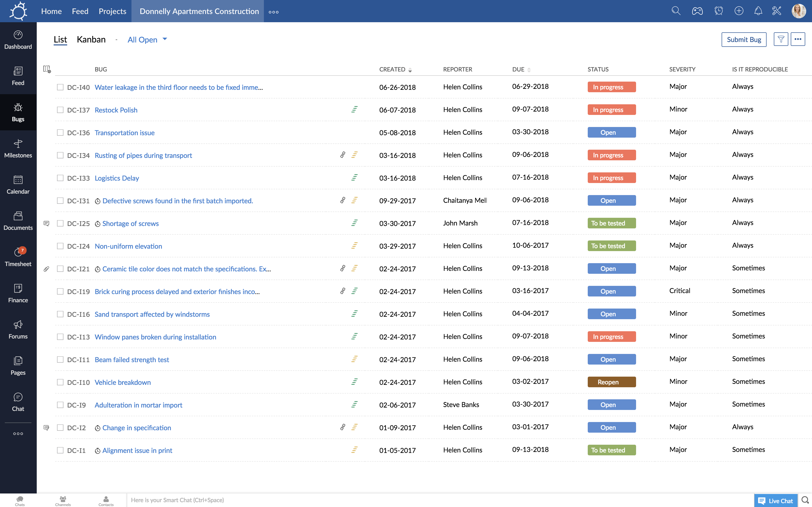The height and width of the screenshot is (507, 812).
Task: Click the gamepad icon in header
Action: pos(697,11)
